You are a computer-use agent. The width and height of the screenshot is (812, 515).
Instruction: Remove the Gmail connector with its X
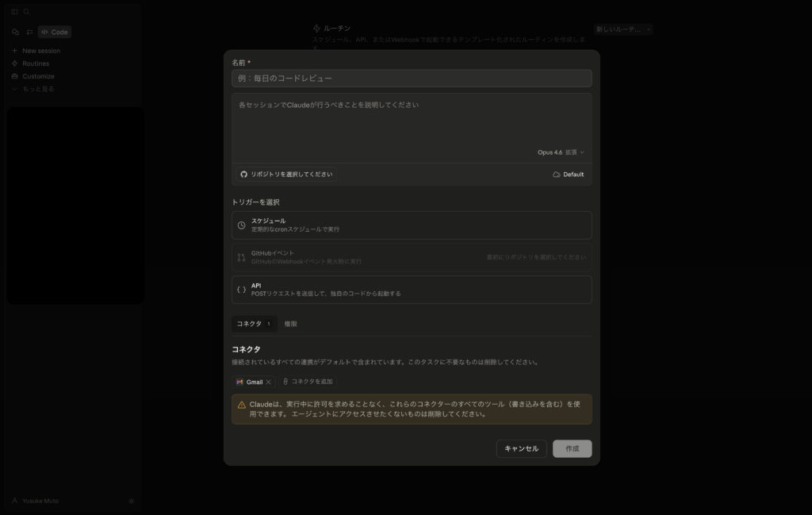coord(268,382)
